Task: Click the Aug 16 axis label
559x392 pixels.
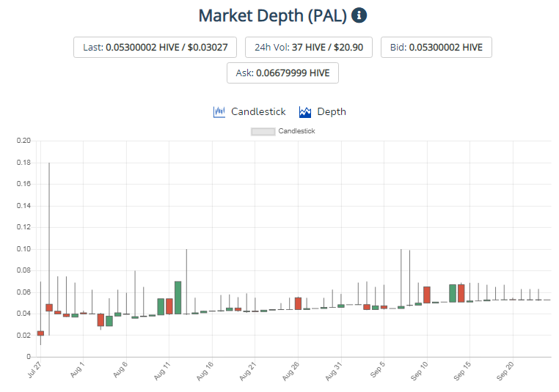Action: 205,371
